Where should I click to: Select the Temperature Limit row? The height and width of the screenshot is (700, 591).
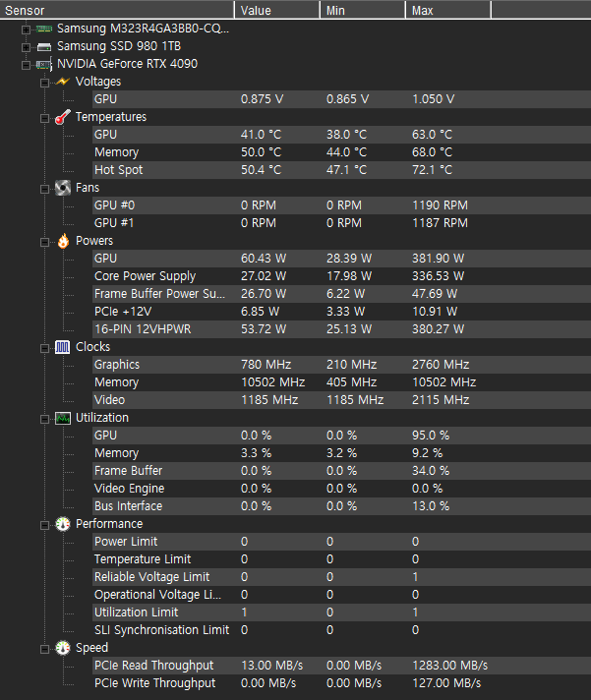point(341,559)
